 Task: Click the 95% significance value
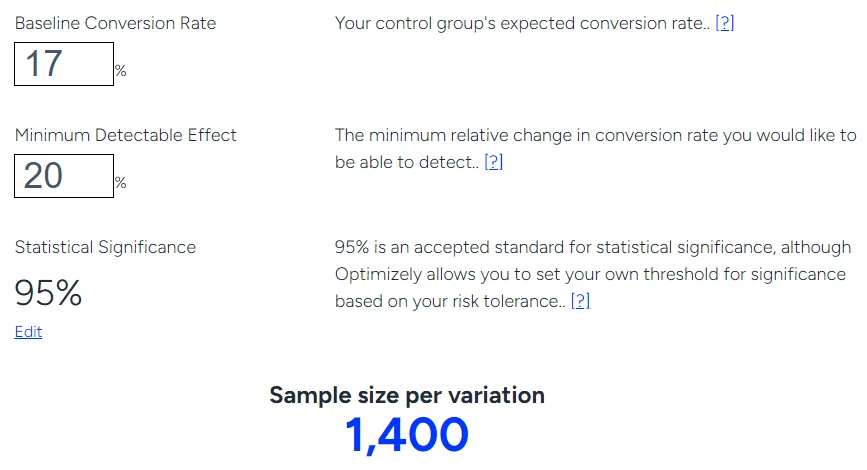click(48, 293)
